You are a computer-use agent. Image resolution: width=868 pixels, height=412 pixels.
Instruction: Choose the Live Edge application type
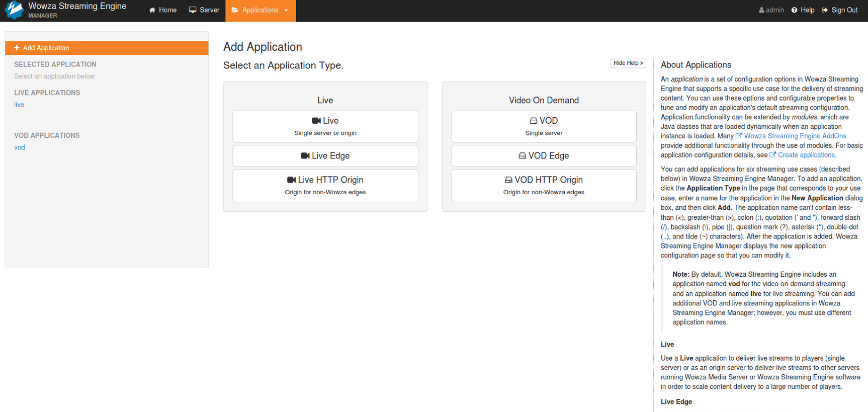(x=325, y=156)
